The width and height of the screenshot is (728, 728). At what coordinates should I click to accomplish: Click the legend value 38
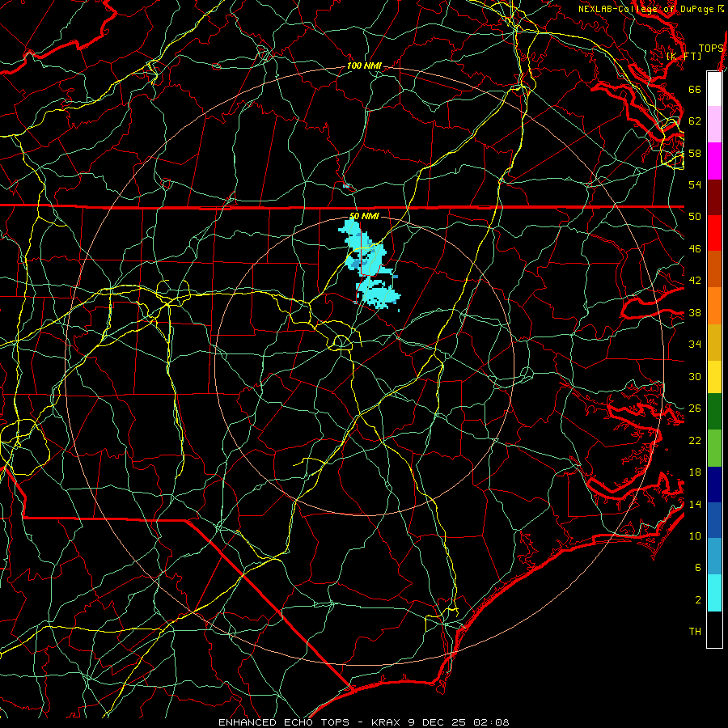click(x=695, y=312)
